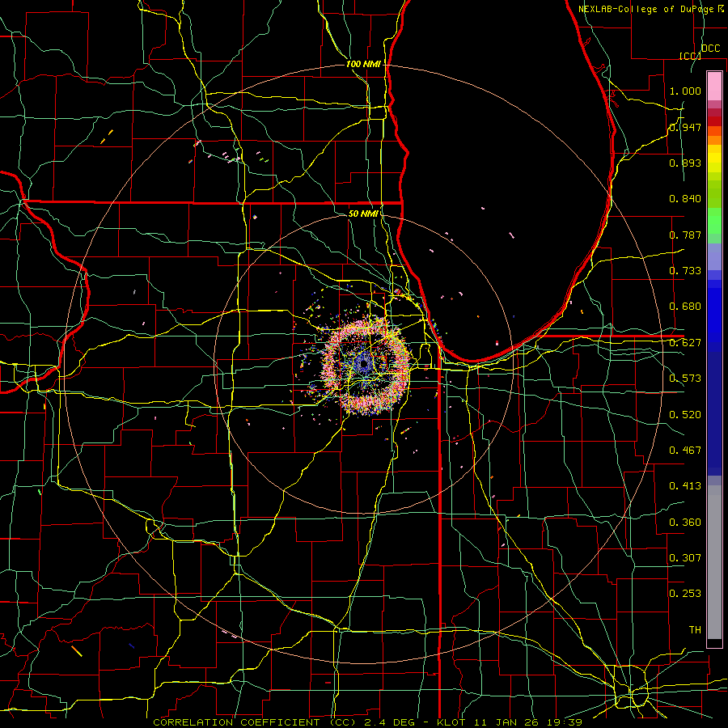Pick the bright green segment of the color bar
Viewport: 728px width, 728px height.
click(x=714, y=222)
